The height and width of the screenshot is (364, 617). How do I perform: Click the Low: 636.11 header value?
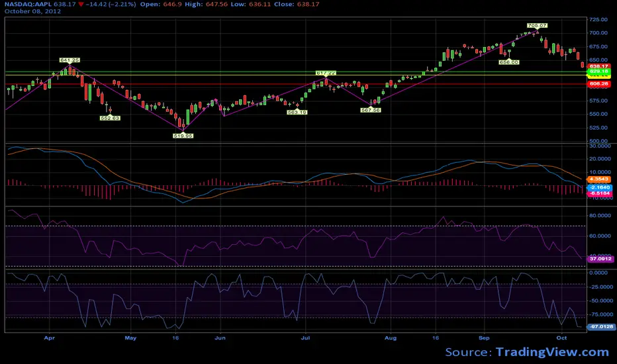click(x=251, y=5)
